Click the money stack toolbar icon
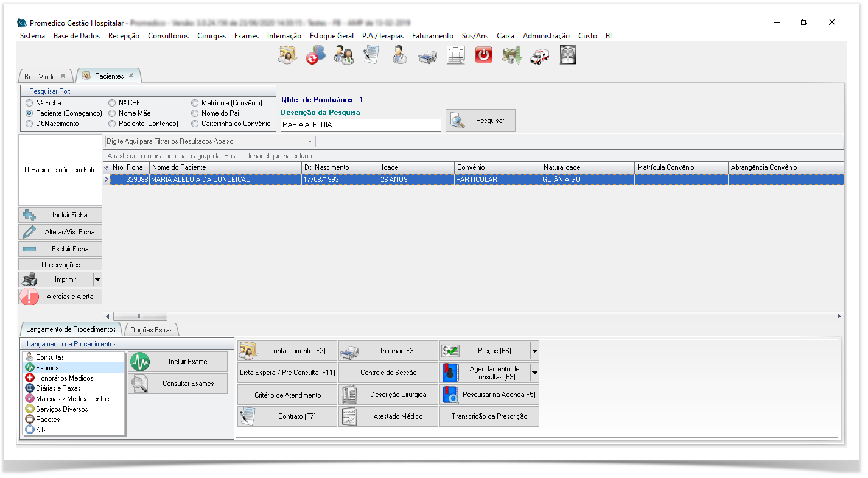Viewport: 868px width, 478px height. [x=511, y=56]
